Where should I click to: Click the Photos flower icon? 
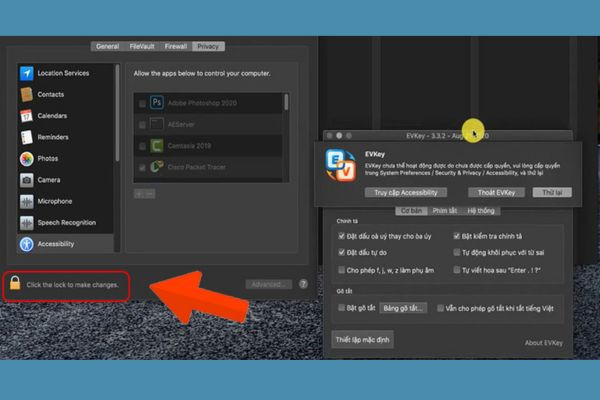[27, 158]
